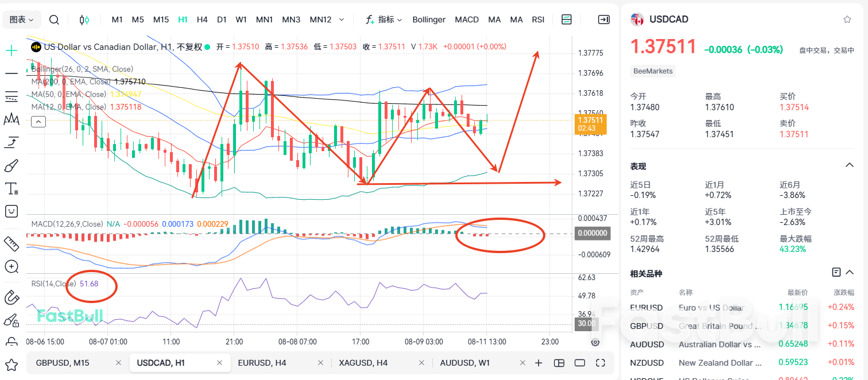Click the MACD indicator label in toolbar

pyautogui.click(x=467, y=19)
